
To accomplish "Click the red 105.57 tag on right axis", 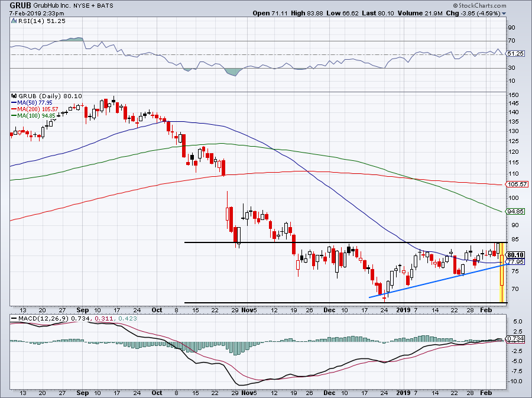I will pos(517,185).
